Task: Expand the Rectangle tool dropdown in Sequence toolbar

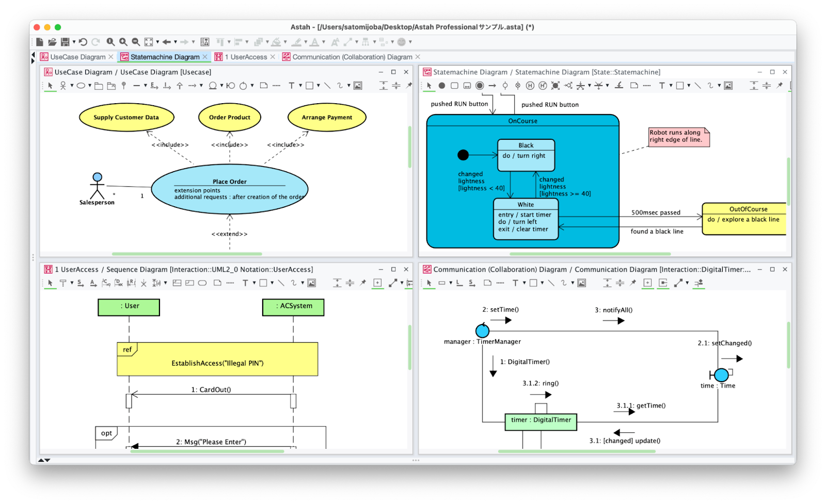Action: pyautogui.click(x=272, y=283)
